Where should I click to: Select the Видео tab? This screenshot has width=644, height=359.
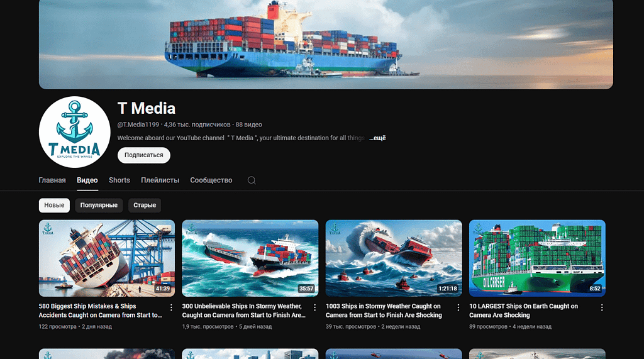pos(87,180)
